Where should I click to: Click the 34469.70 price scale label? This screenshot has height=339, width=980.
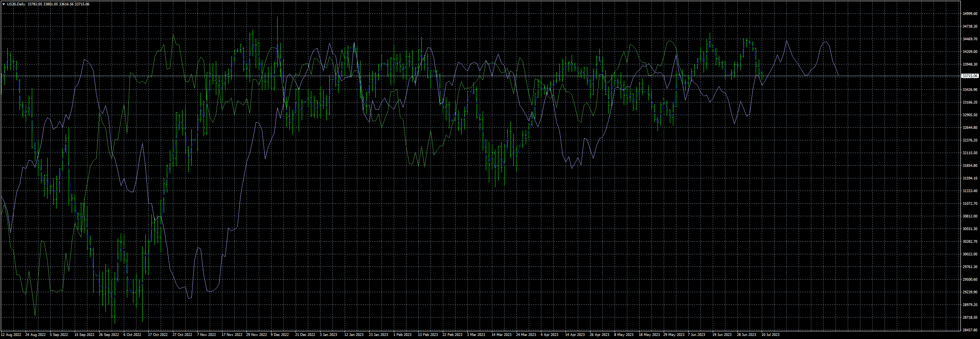point(970,39)
